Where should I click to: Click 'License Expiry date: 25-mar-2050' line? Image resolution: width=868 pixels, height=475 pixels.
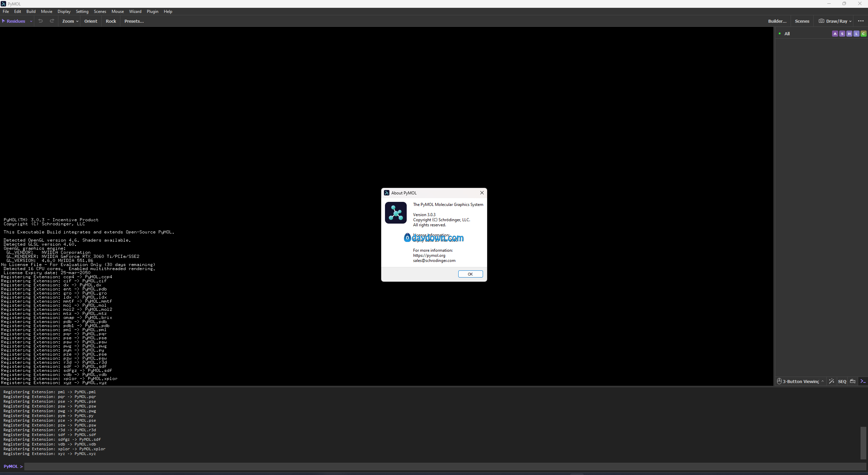click(x=47, y=273)
